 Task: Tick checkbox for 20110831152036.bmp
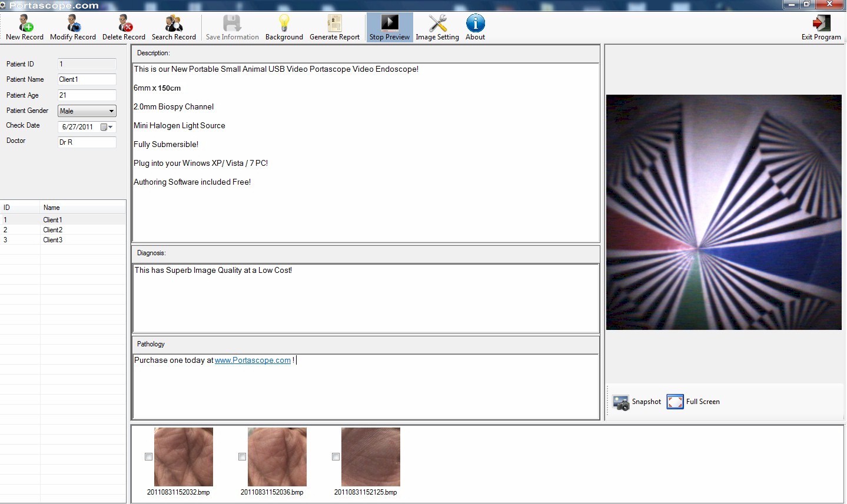pyautogui.click(x=242, y=457)
